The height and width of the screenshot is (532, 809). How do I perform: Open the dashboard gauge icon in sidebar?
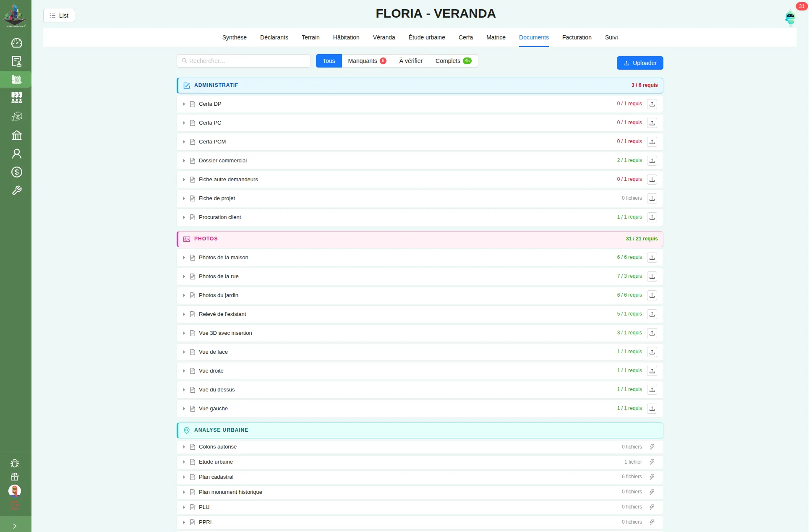click(x=17, y=43)
